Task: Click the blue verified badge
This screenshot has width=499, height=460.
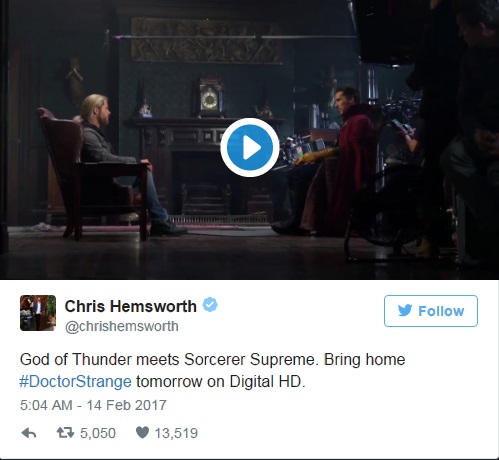Action: point(210,305)
